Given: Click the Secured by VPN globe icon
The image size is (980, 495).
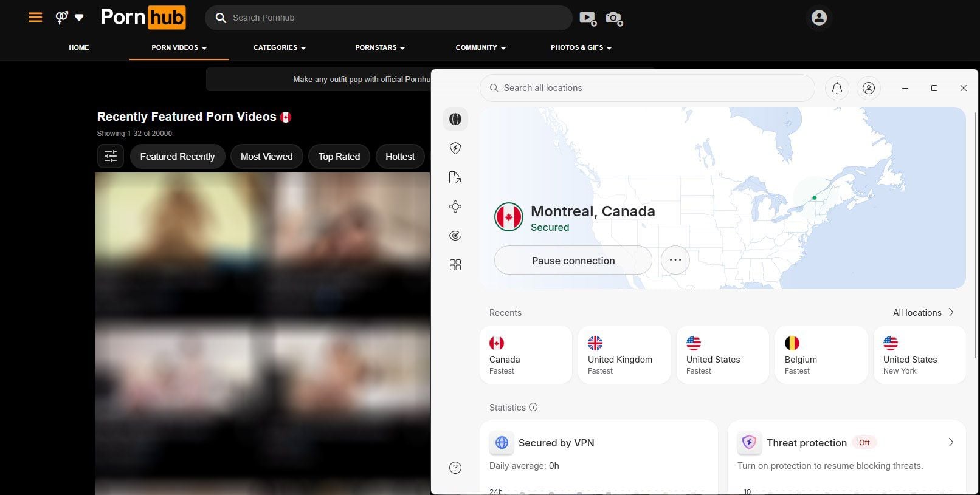Looking at the screenshot, I should [x=502, y=443].
